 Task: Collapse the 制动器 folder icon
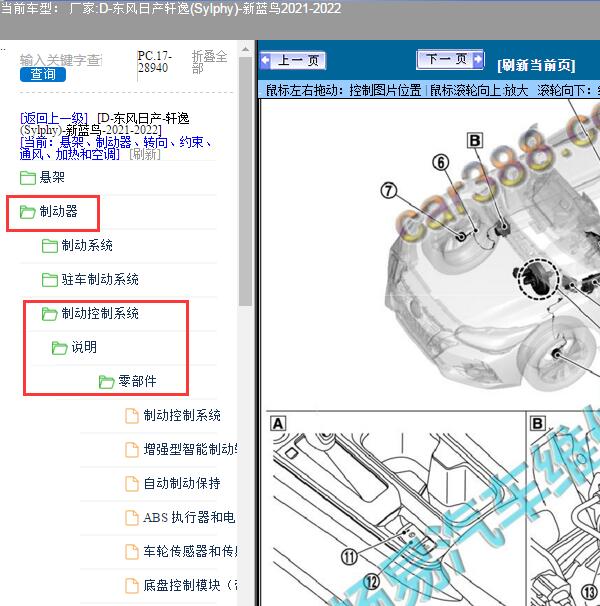tap(28, 212)
